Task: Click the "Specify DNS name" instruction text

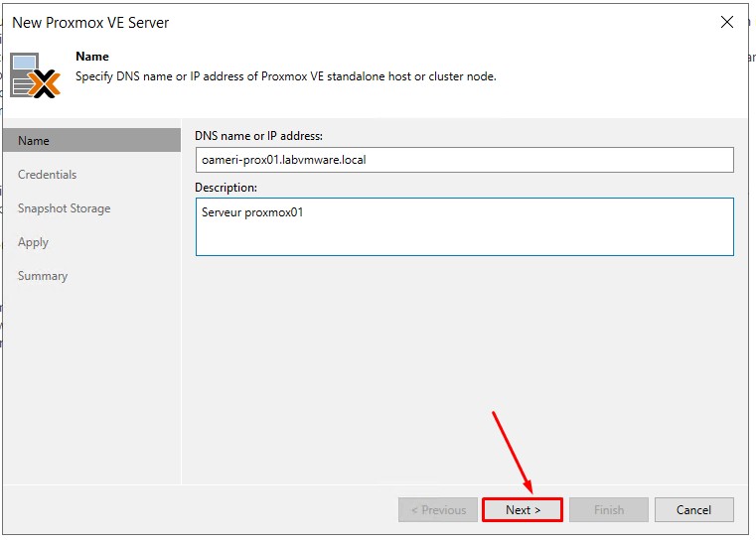Action: click(286, 76)
